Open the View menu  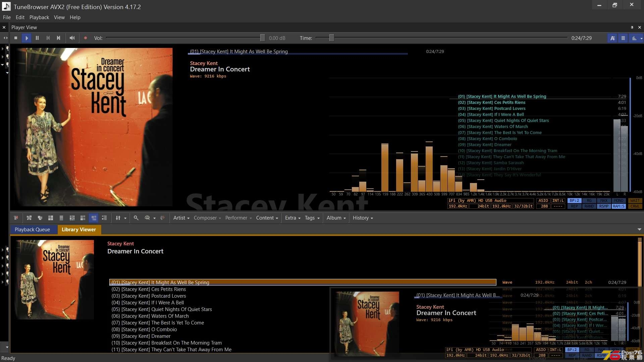59,17
